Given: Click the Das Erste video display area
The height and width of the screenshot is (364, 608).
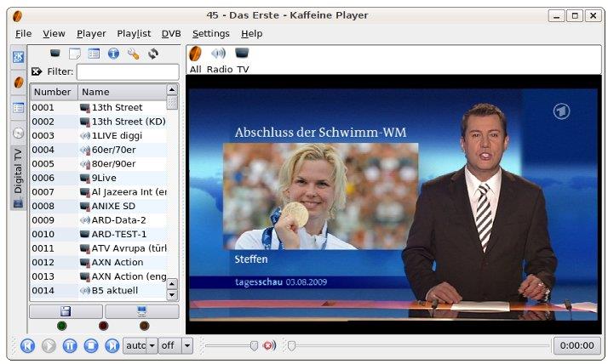Looking at the screenshot, I should pos(393,204).
